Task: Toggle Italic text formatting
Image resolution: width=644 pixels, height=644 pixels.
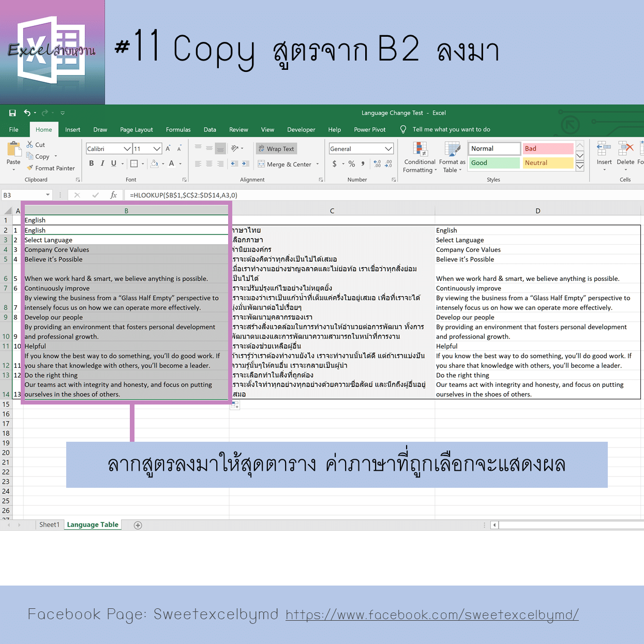Action: [102, 163]
